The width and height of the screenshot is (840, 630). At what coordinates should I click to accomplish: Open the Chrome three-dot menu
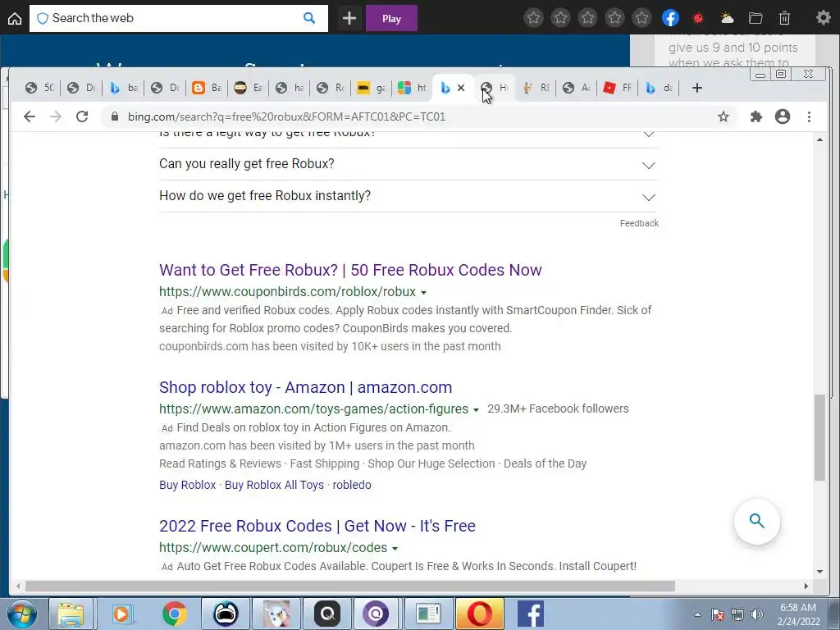[809, 116]
